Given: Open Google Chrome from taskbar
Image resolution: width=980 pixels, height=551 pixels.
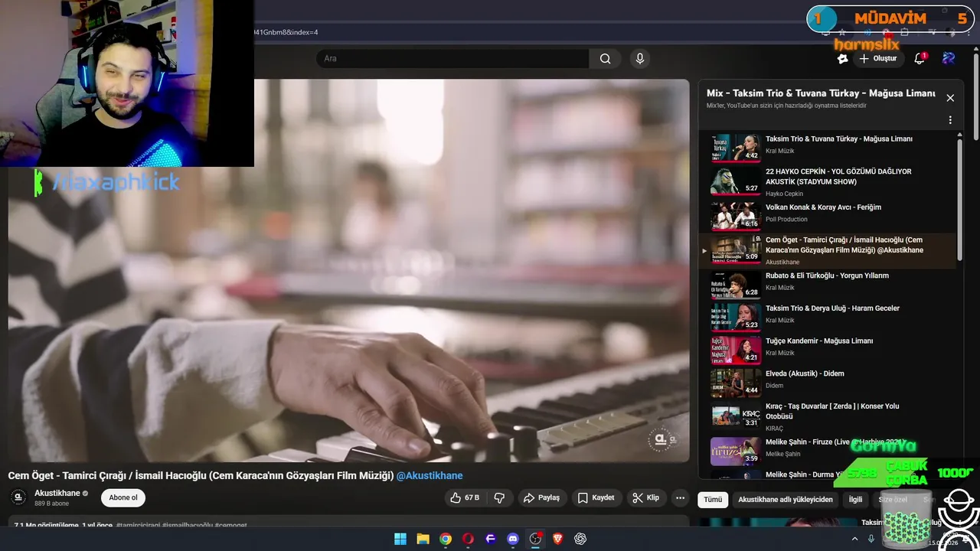Looking at the screenshot, I should click(446, 539).
